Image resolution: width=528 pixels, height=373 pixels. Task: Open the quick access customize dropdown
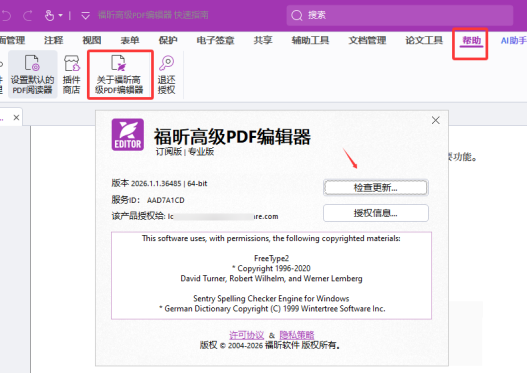(86, 15)
